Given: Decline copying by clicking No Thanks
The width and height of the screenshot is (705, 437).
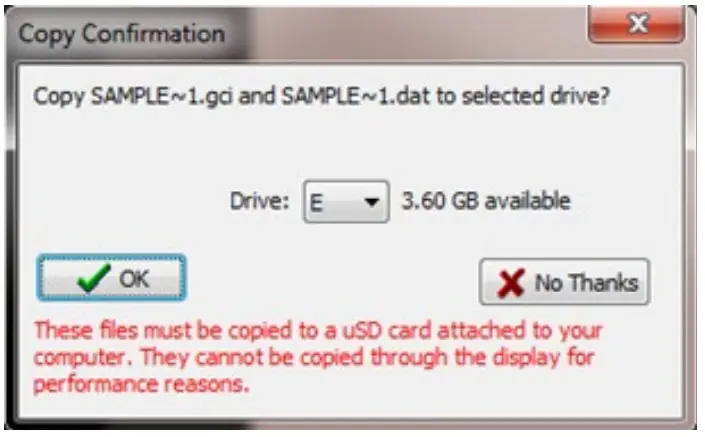Looking at the screenshot, I should (564, 282).
